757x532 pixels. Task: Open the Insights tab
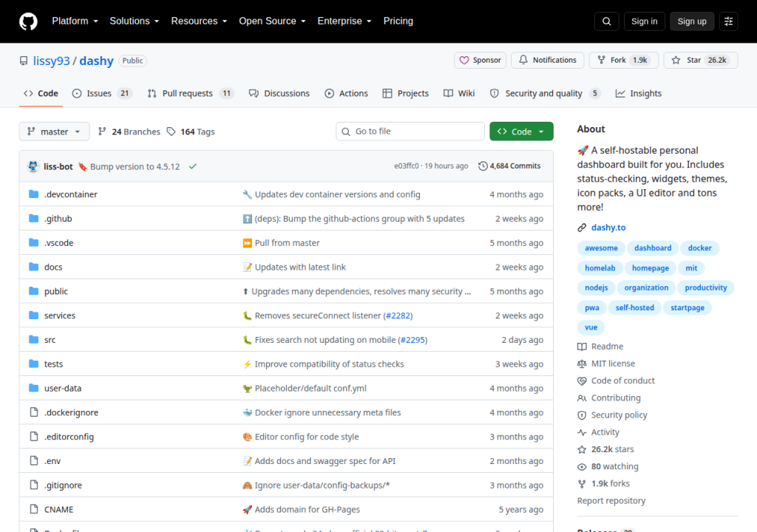638,94
